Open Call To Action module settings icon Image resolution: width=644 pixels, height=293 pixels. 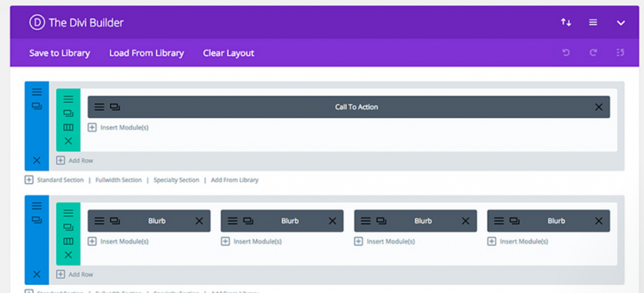click(x=99, y=107)
